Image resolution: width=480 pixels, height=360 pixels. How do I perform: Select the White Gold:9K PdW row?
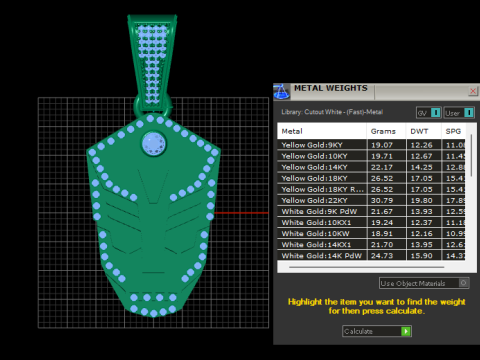pos(371,211)
